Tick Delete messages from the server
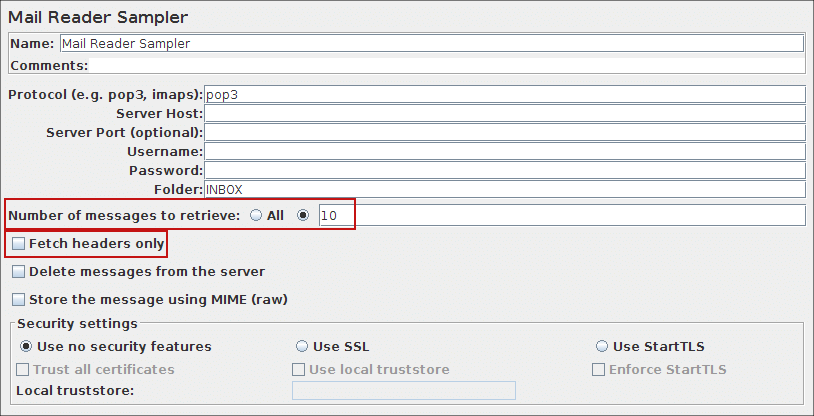Image resolution: width=814 pixels, height=416 pixels. [x=19, y=272]
